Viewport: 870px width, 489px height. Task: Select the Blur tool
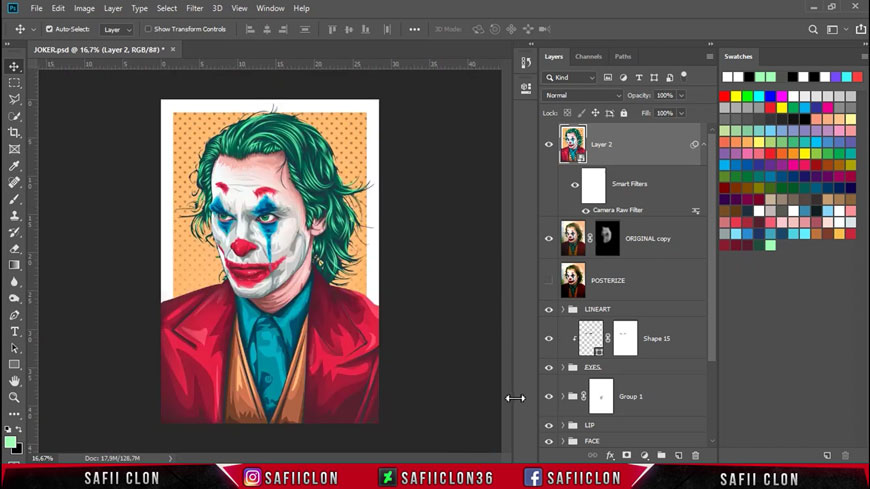pyautogui.click(x=14, y=282)
